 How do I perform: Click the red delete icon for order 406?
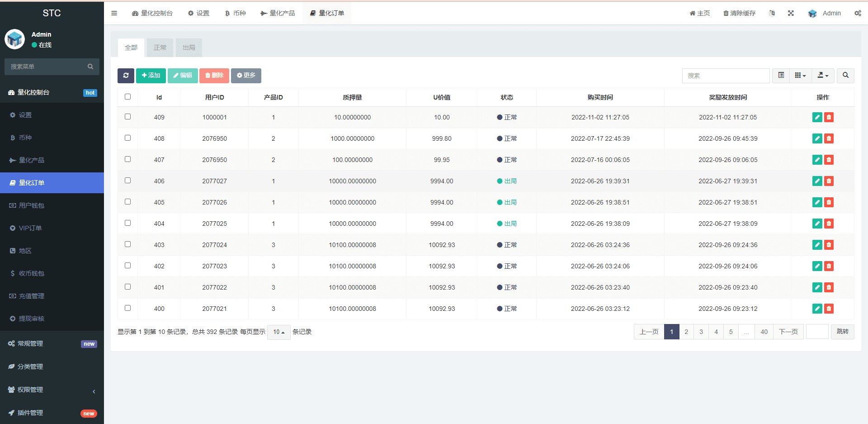pyautogui.click(x=829, y=181)
